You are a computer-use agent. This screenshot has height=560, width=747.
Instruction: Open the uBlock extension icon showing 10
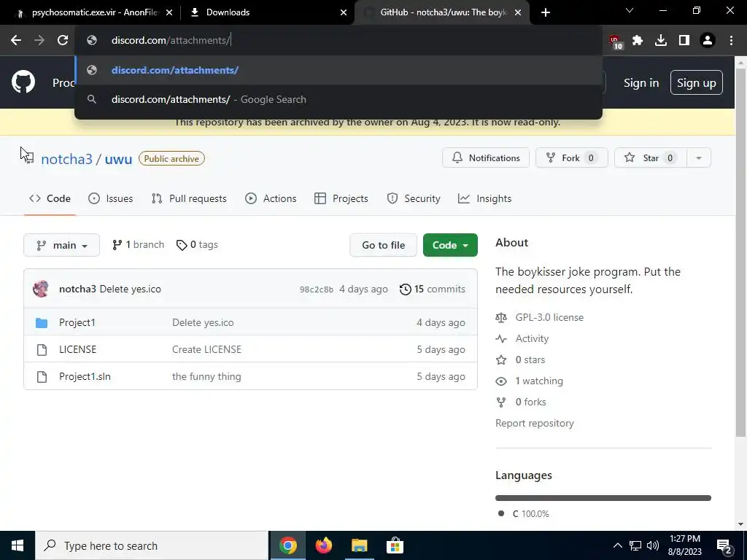(x=616, y=42)
